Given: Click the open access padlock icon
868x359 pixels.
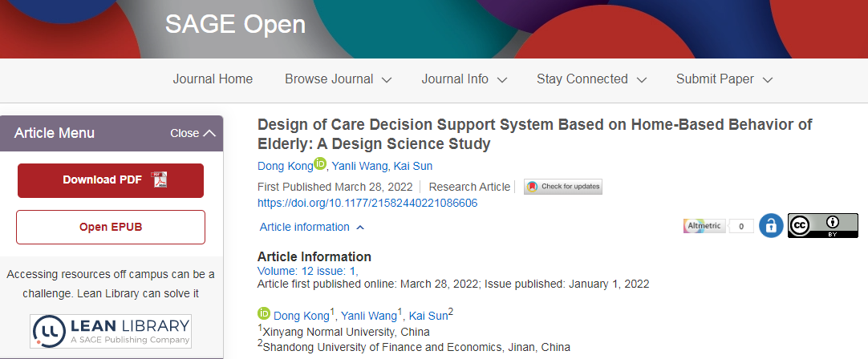Looking at the screenshot, I should click(x=771, y=226).
